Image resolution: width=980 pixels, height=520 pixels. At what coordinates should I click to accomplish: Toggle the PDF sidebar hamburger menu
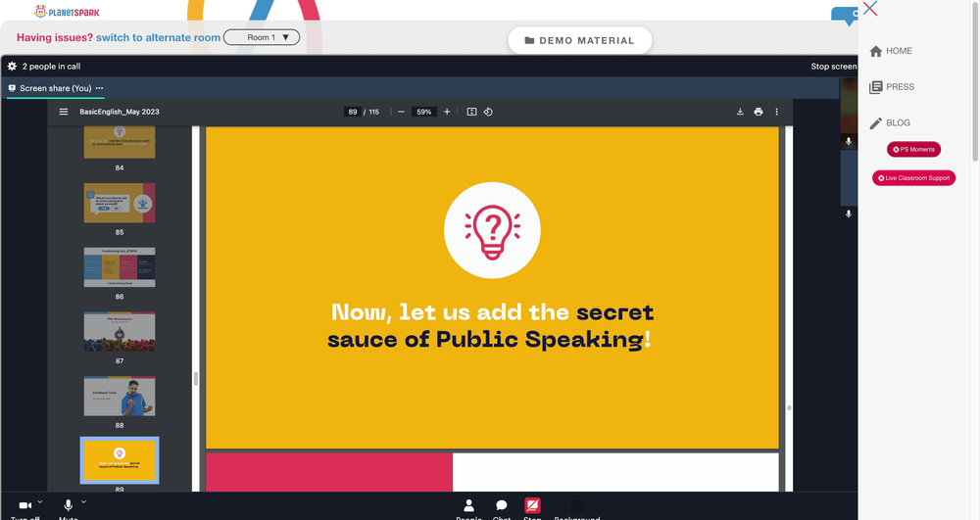tap(63, 112)
